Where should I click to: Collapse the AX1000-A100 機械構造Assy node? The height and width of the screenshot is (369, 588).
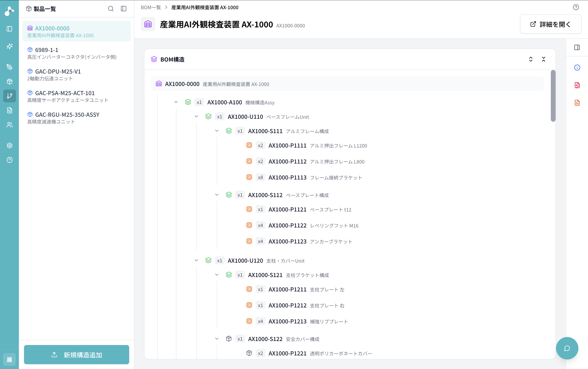click(x=176, y=102)
